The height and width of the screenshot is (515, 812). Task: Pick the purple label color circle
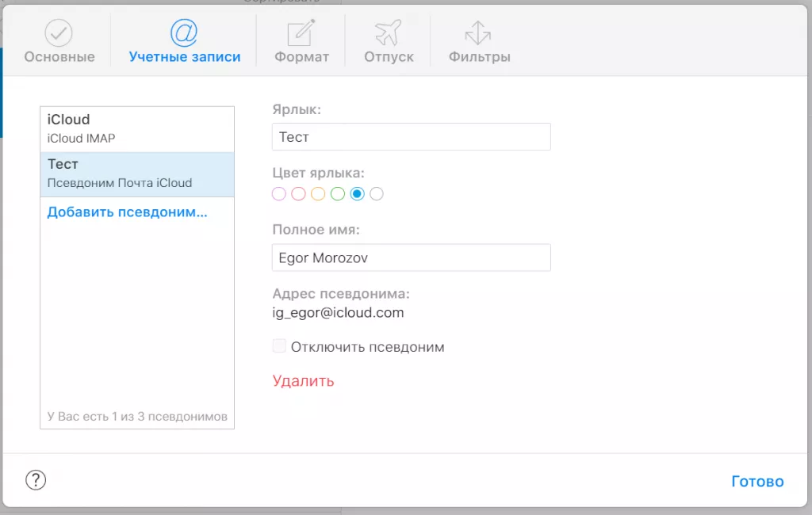coord(279,194)
